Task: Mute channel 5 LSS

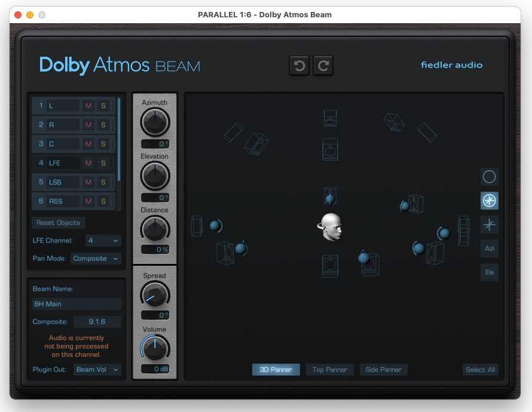Action: (x=88, y=182)
